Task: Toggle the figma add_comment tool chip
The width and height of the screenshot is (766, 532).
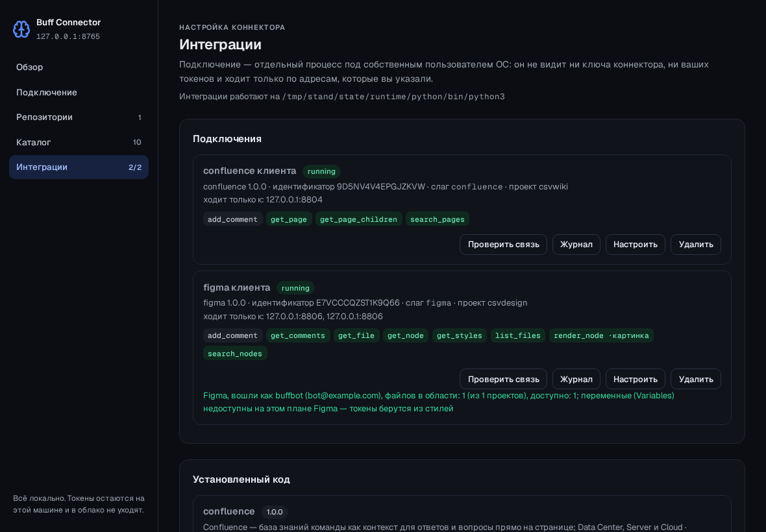Action: tap(232, 335)
